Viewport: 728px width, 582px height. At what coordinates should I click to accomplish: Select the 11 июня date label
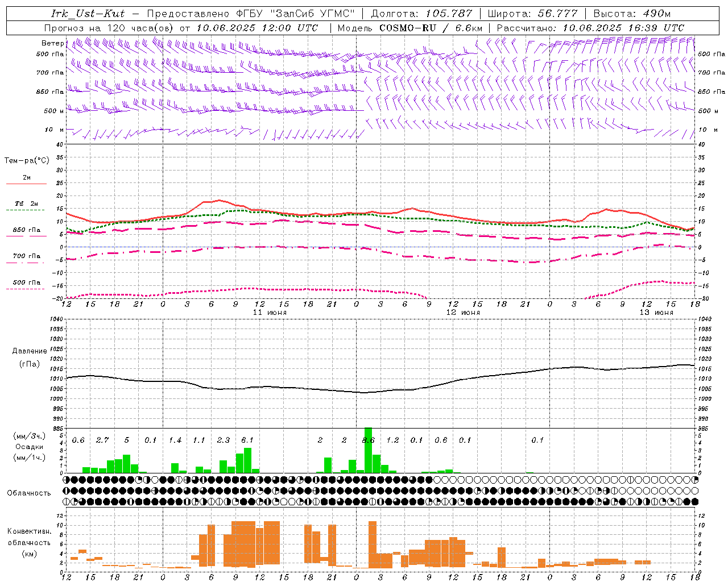tap(270, 313)
